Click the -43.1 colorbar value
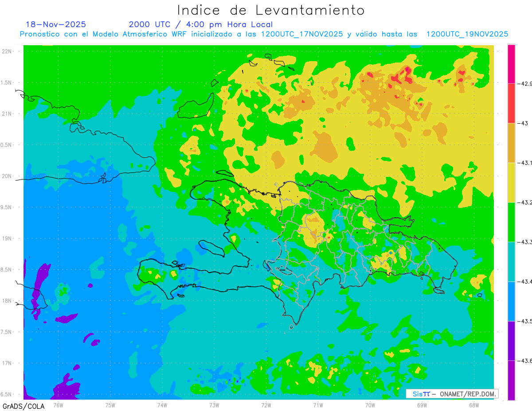Viewport: 532px width, 411px height. 525,163
